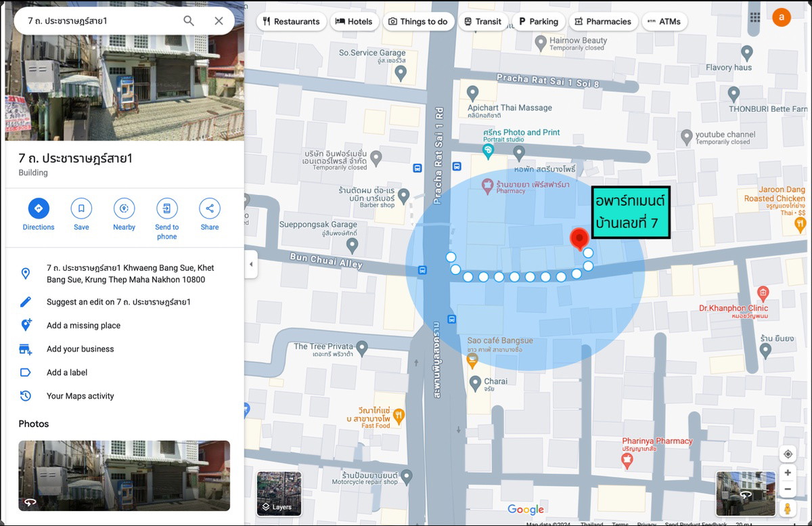Select Add a missing place
Screen dimensions: 812x526
(125, 326)
